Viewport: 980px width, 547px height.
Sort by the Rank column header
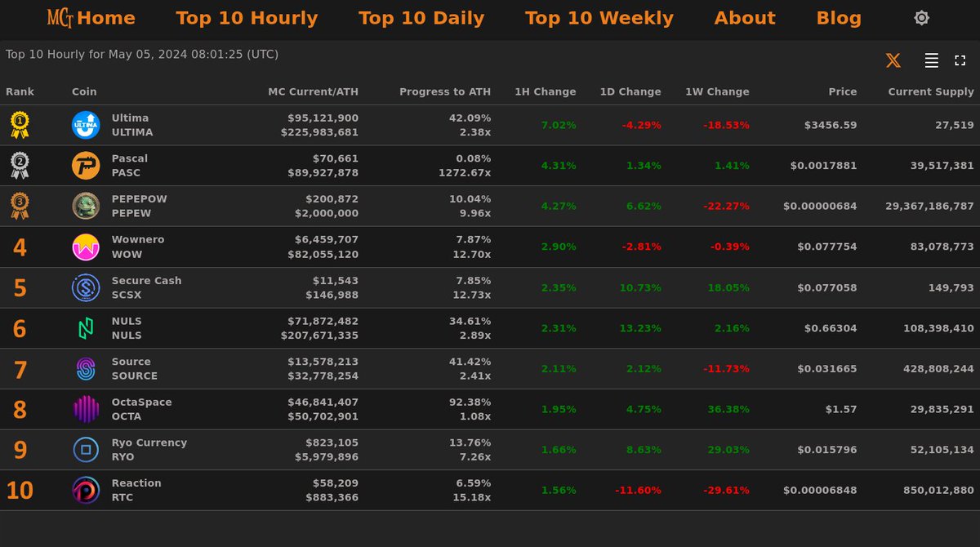20,91
